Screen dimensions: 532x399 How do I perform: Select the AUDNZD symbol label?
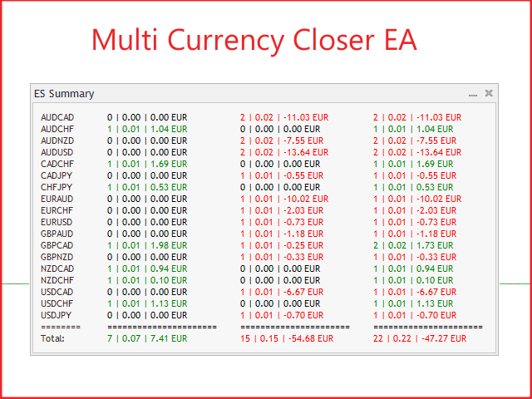[57, 140]
